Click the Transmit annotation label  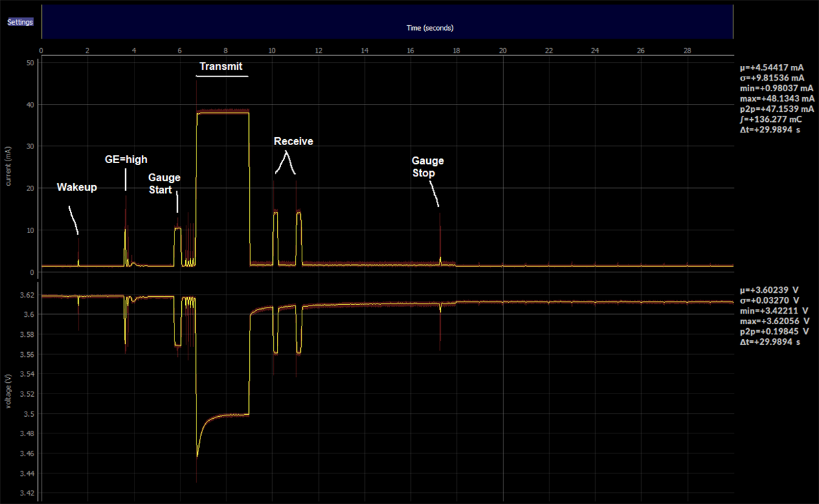point(221,66)
